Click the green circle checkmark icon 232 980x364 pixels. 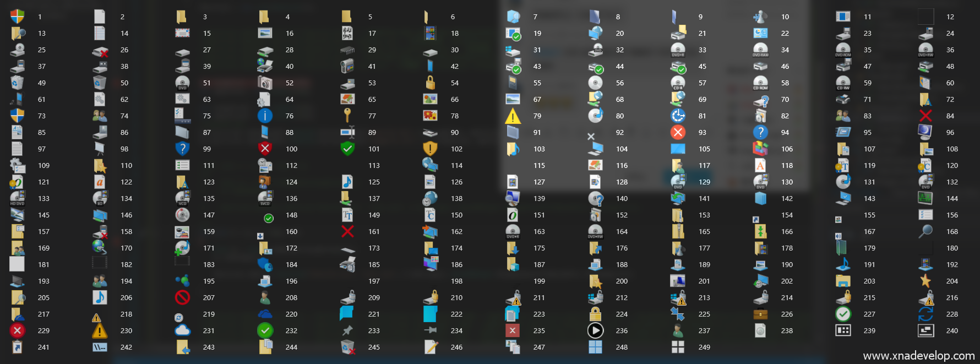pyautogui.click(x=265, y=330)
